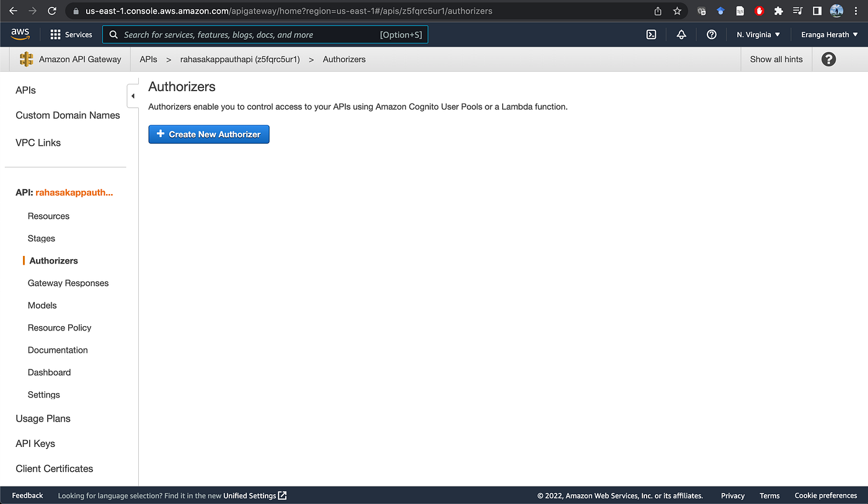This screenshot has width=868, height=504.
Task: Open API Keys
Action: point(35,444)
